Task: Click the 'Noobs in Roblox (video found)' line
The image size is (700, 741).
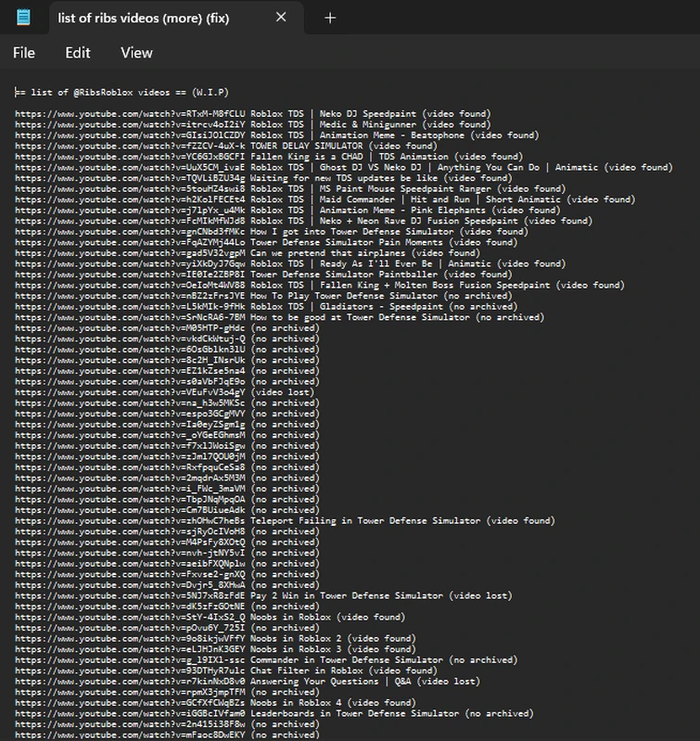Action: 210,617
